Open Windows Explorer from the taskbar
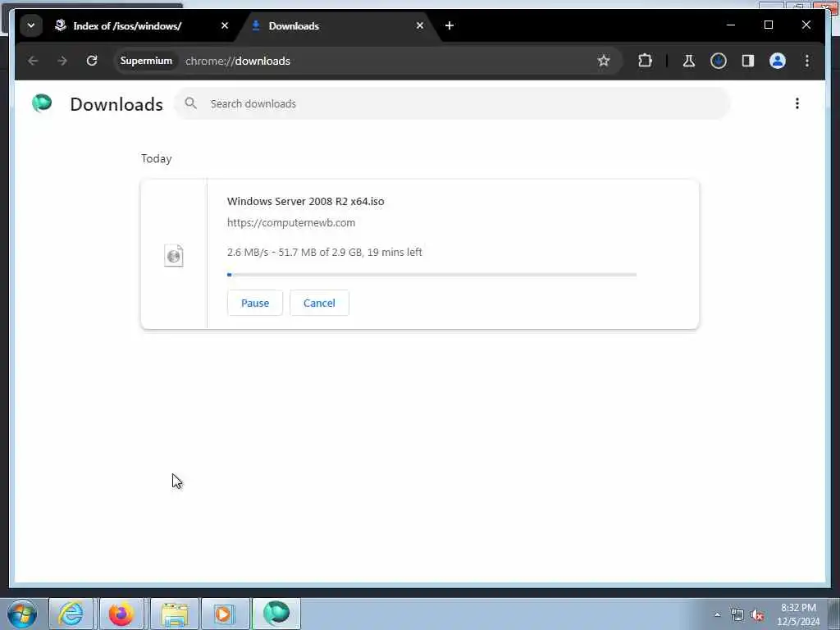 pyautogui.click(x=175, y=614)
